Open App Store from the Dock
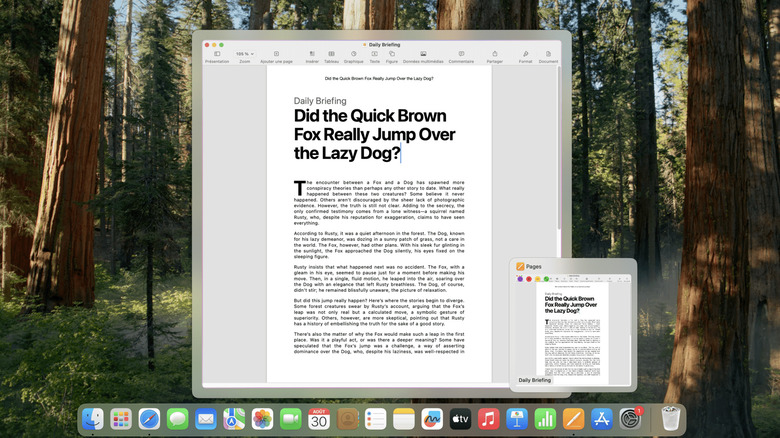Image resolution: width=780 pixels, height=438 pixels. click(601, 419)
